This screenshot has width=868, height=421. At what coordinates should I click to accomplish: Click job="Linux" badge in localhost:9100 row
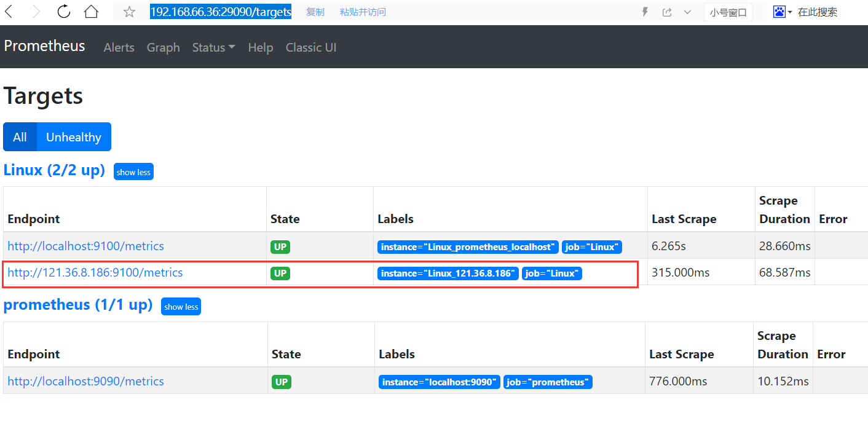[x=592, y=247]
